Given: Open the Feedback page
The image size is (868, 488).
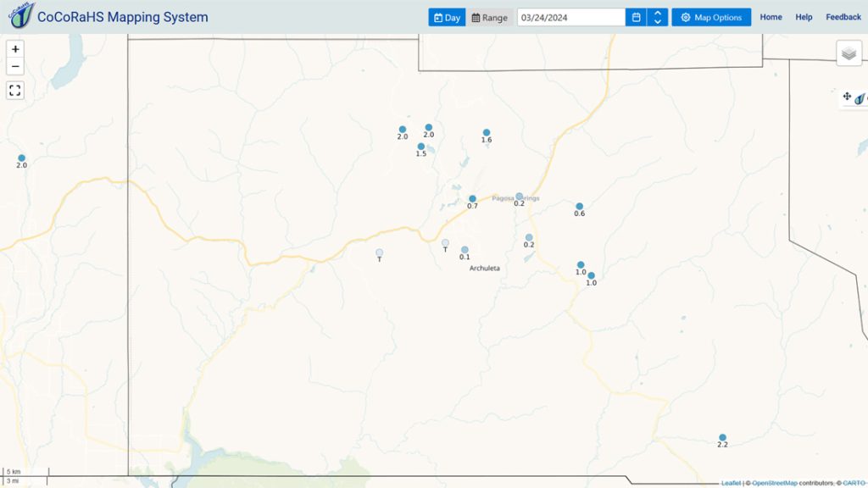Looking at the screenshot, I should (843, 17).
